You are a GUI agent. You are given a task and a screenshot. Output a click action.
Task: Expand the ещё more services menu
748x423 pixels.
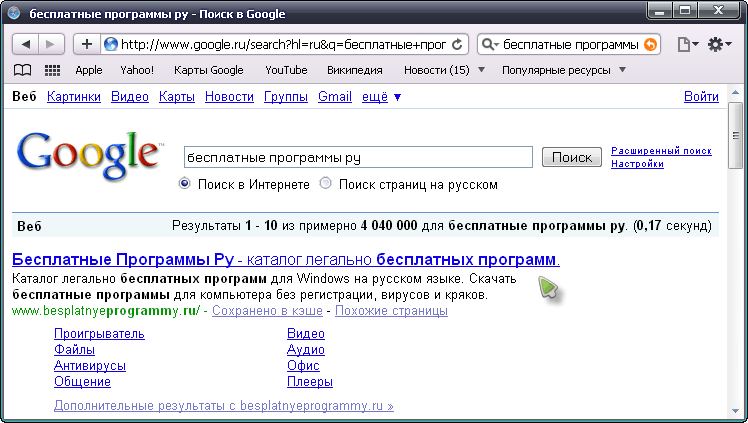pos(381,97)
